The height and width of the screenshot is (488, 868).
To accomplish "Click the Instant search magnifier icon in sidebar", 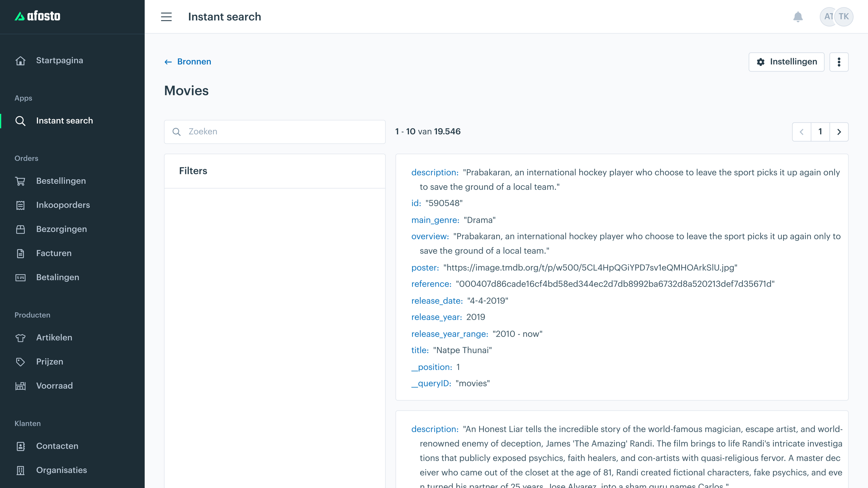I will [20, 121].
